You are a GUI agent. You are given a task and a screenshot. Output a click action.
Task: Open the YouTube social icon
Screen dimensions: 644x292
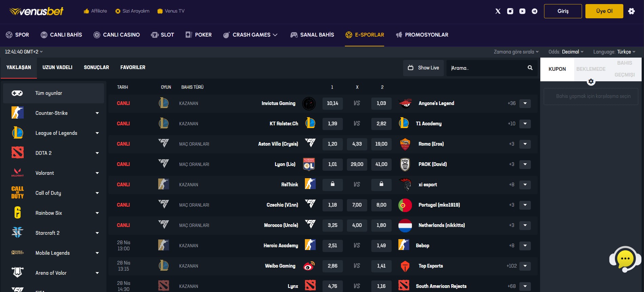coord(522,11)
